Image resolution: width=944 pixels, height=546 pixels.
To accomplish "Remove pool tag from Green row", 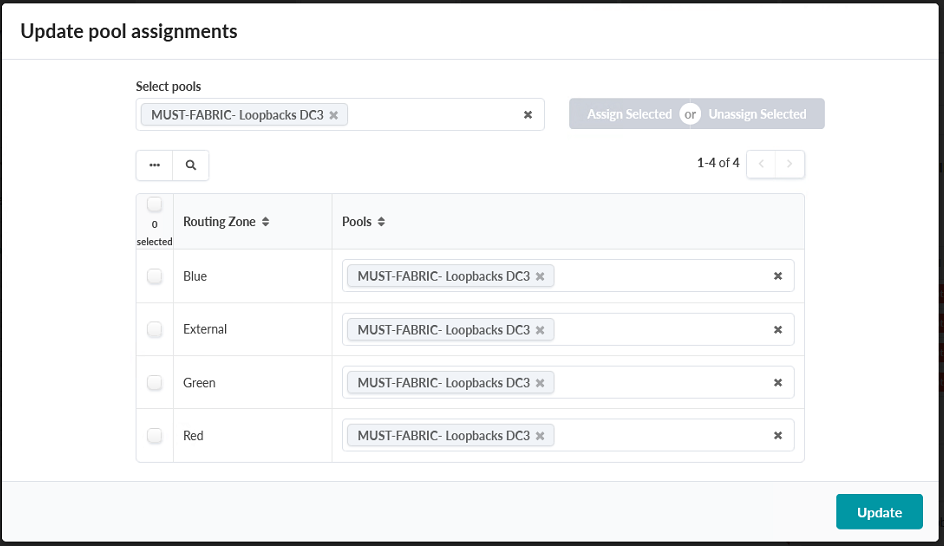I will [x=540, y=383].
